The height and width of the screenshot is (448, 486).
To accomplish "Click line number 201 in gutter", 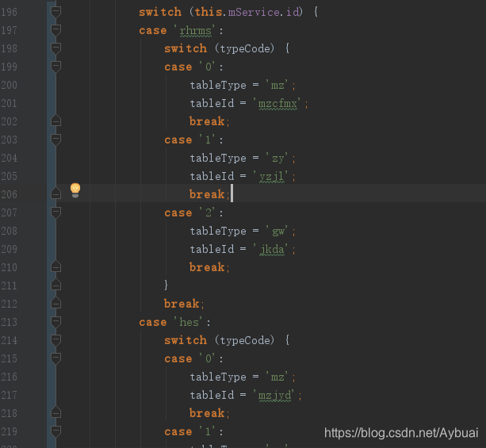I will pyautogui.click(x=9, y=104).
